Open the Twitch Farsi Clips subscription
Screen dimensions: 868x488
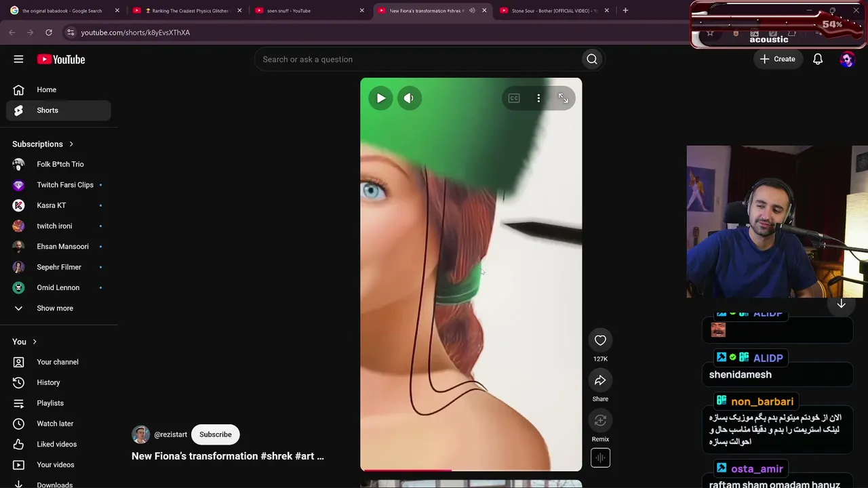(58, 185)
